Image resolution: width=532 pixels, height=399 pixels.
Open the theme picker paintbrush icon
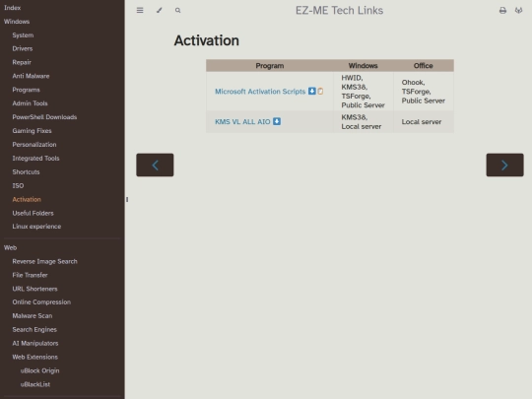(x=160, y=10)
